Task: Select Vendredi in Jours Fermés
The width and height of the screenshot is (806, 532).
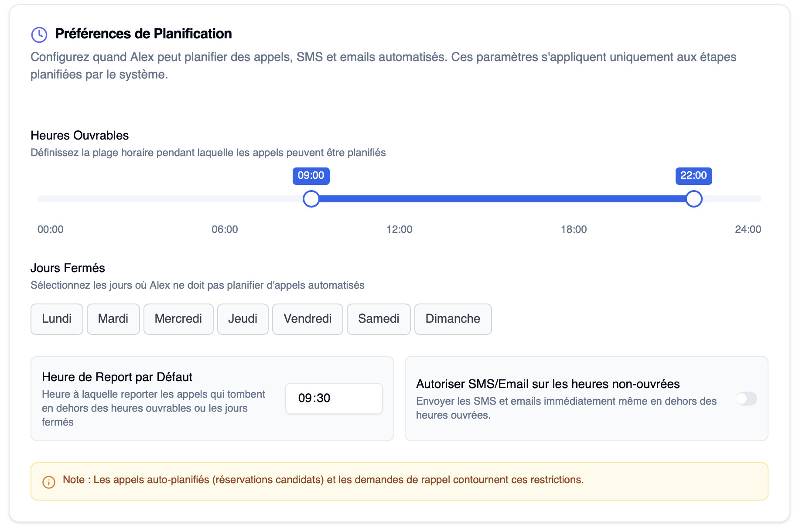Action: point(307,319)
